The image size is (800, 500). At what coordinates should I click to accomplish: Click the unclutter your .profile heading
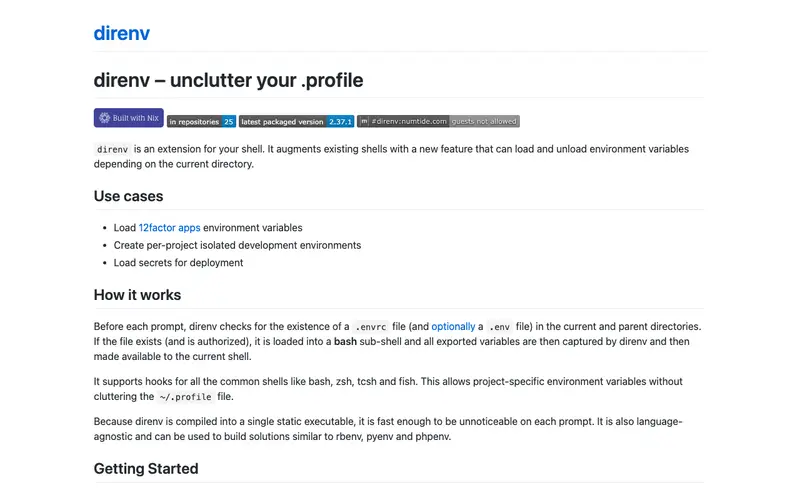click(229, 81)
